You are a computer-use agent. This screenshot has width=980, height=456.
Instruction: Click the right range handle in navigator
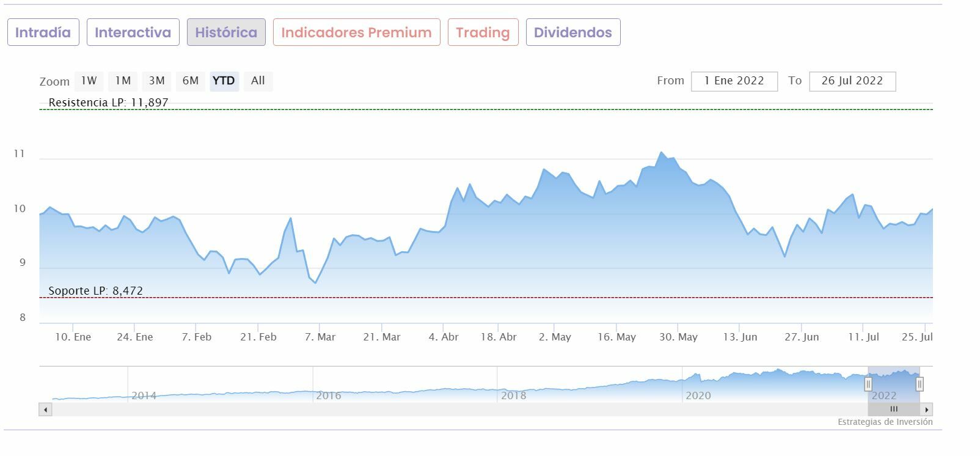[920, 384]
